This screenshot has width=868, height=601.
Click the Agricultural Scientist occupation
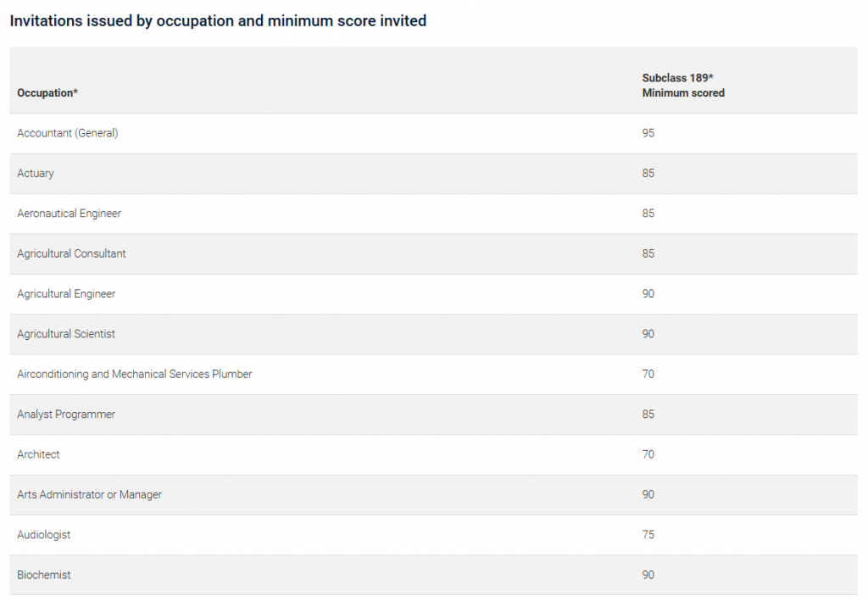coord(66,334)
